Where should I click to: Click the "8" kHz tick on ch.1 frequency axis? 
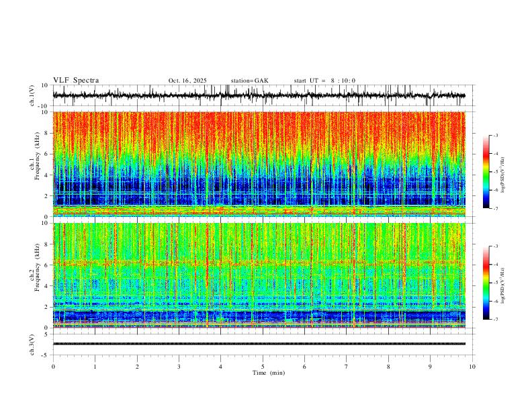click(x=47, y=133)
